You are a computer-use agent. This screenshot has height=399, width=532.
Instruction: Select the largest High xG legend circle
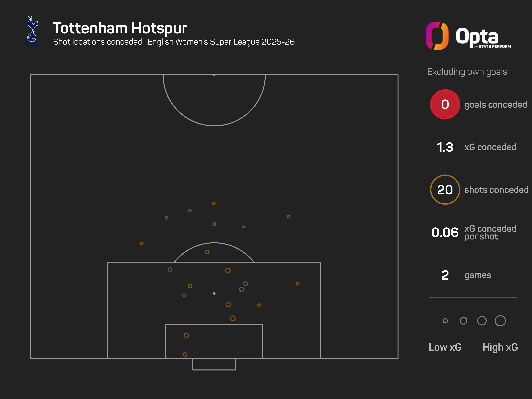[500, 321]
